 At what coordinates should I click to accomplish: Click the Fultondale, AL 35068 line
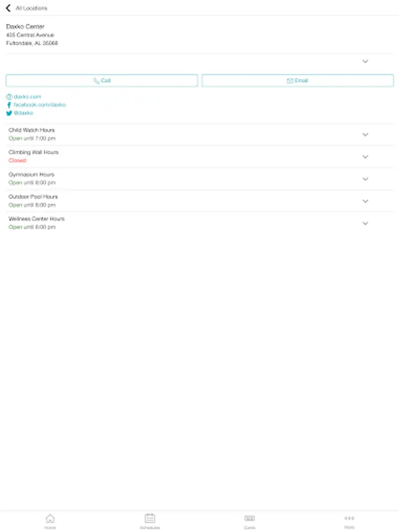pos(32,43)
